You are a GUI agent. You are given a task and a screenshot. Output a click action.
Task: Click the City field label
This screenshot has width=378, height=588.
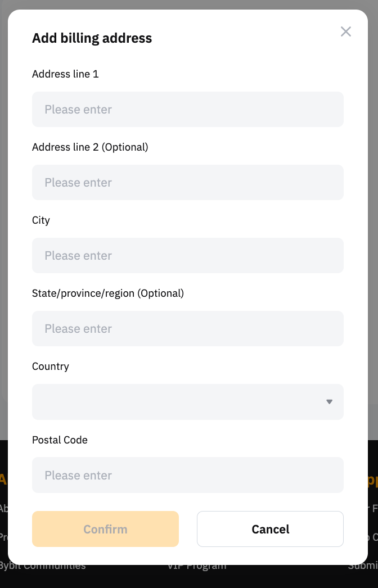pos(41,220)
